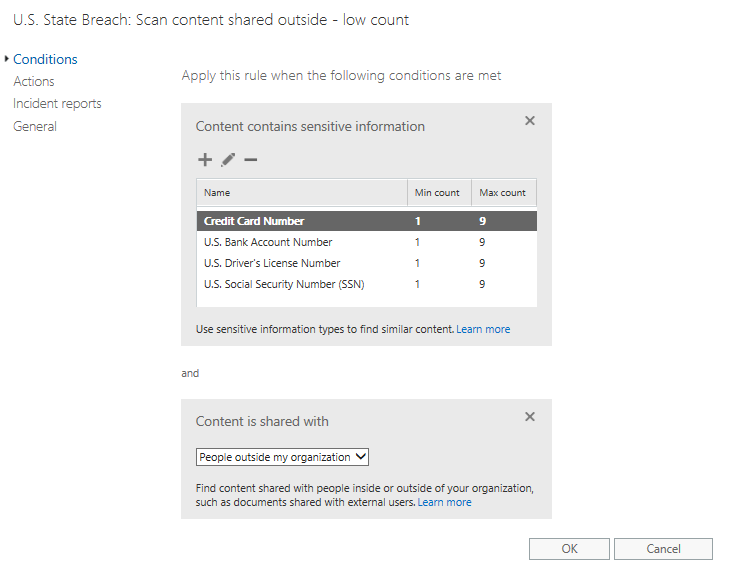The width and height of the screenshot is (736, 579).
Task: Go to Incident reports section
Action: pos(57,104)
